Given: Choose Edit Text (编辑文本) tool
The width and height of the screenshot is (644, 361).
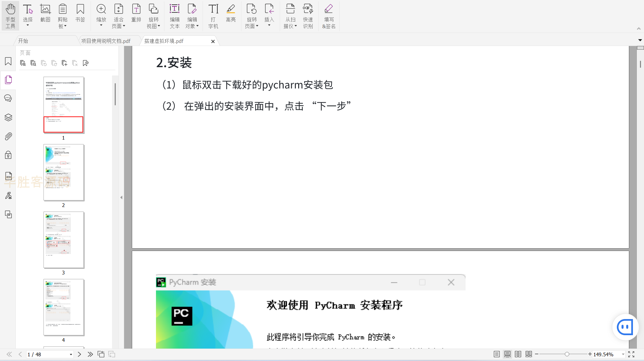Looking at the screenshot, I should coord(174,16).
